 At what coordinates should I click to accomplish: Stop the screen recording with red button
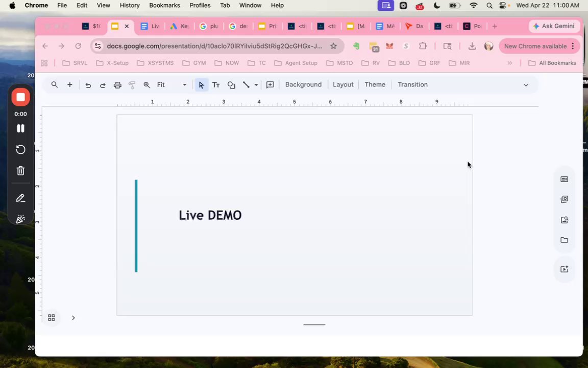(20, 97)
